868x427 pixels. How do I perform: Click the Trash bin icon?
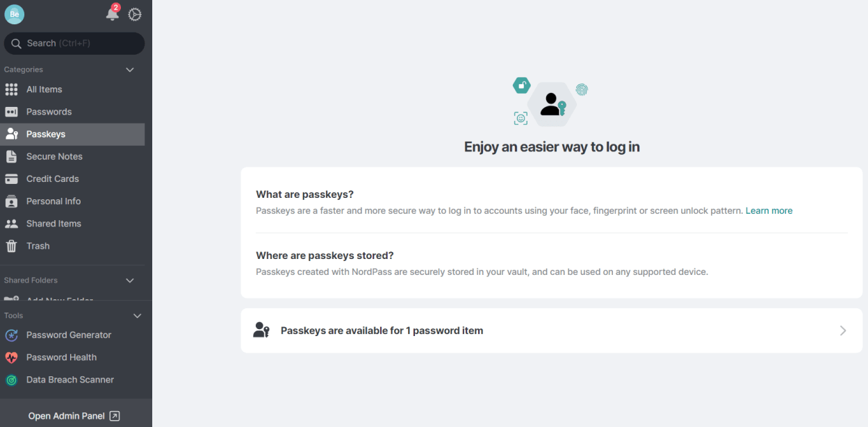(x=12, y=246)
